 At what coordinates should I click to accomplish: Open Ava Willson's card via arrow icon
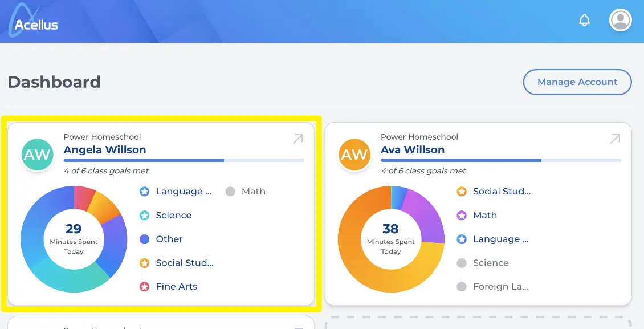coord(615,139)
